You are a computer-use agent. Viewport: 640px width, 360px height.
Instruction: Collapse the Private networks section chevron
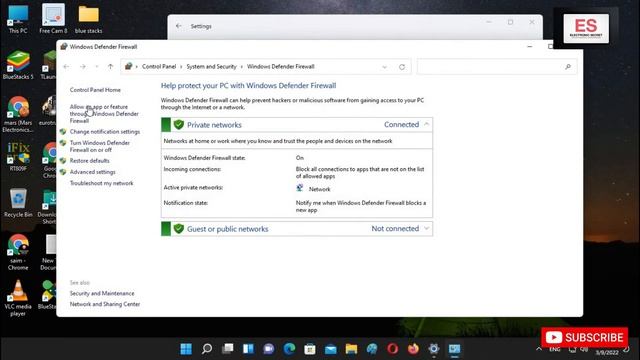pos(426,124)
